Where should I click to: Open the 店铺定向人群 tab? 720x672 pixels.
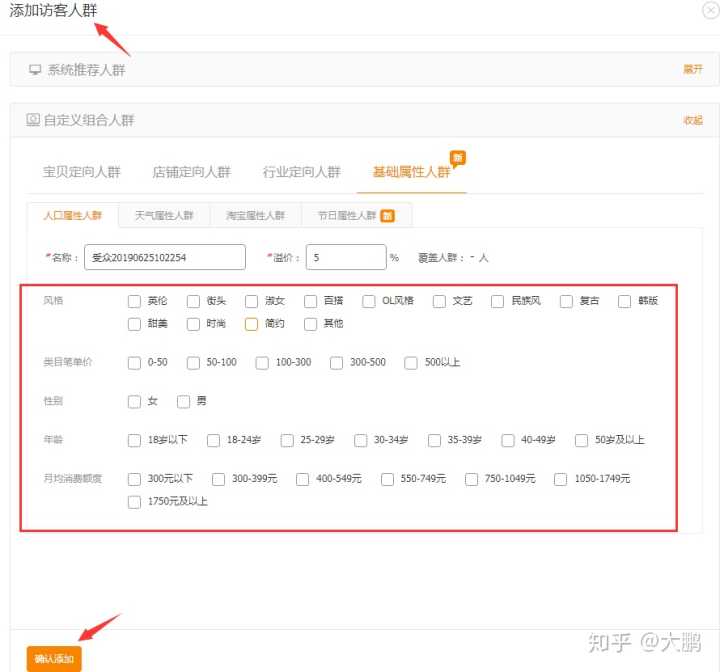(191, 172)
